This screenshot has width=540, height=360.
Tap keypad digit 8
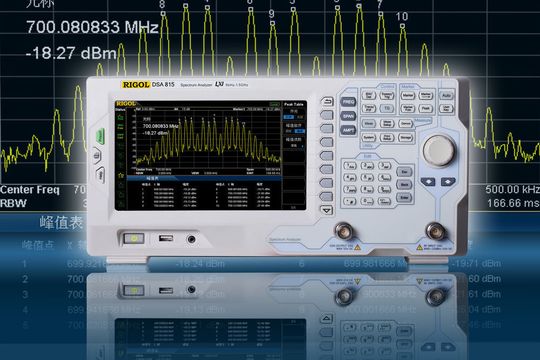pos(367,189)
